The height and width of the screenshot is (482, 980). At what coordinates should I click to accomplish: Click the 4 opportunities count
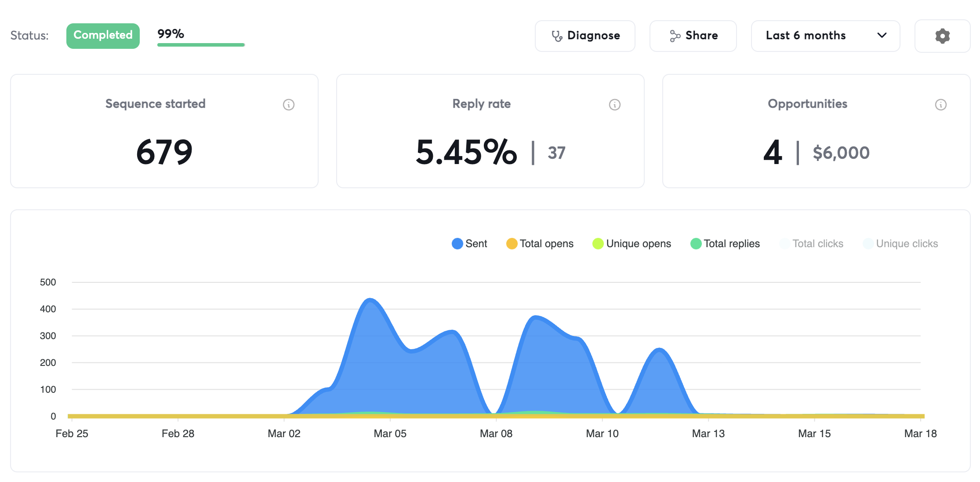tap(773, 153)
